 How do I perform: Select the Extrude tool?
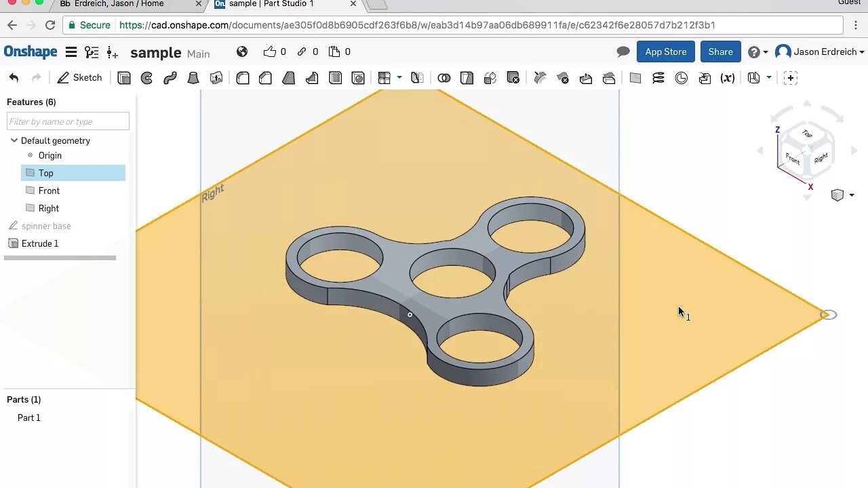[x=124, y=77]
